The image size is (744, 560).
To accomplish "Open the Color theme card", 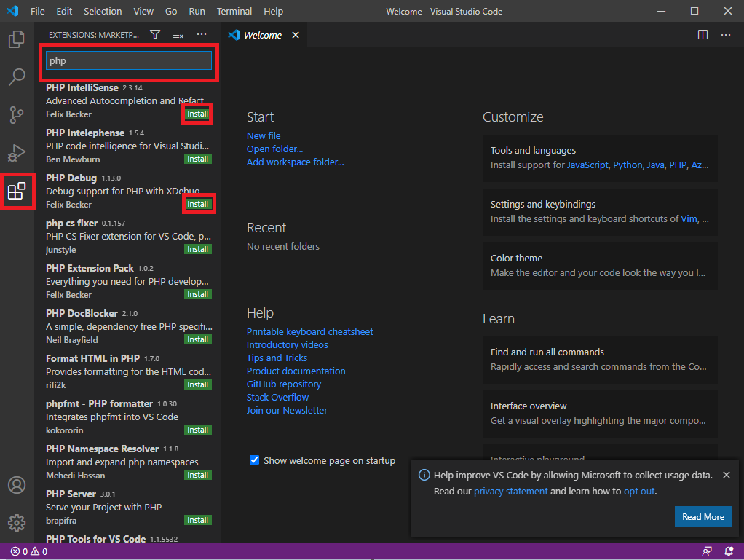I will click(601, 266).
